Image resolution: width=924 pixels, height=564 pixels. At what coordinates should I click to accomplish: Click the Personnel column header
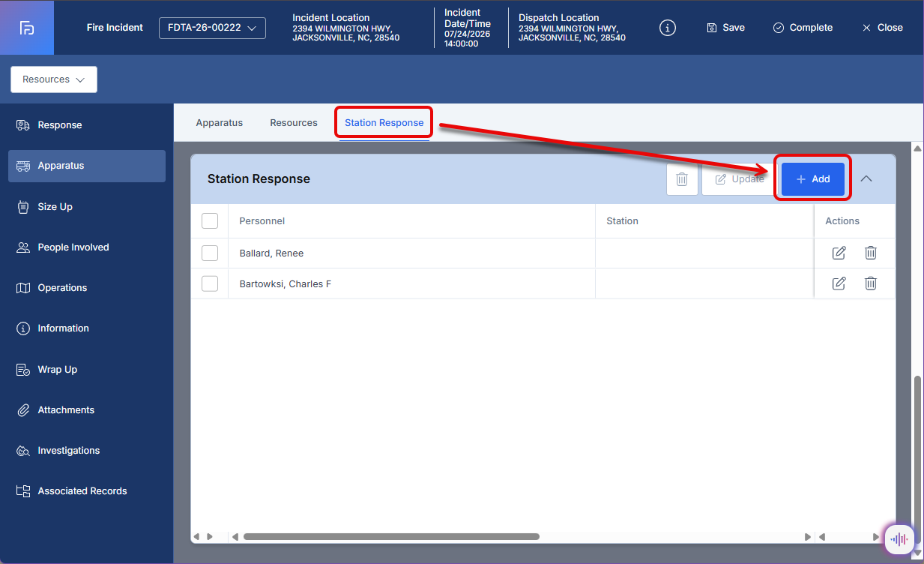pos(412,221)
